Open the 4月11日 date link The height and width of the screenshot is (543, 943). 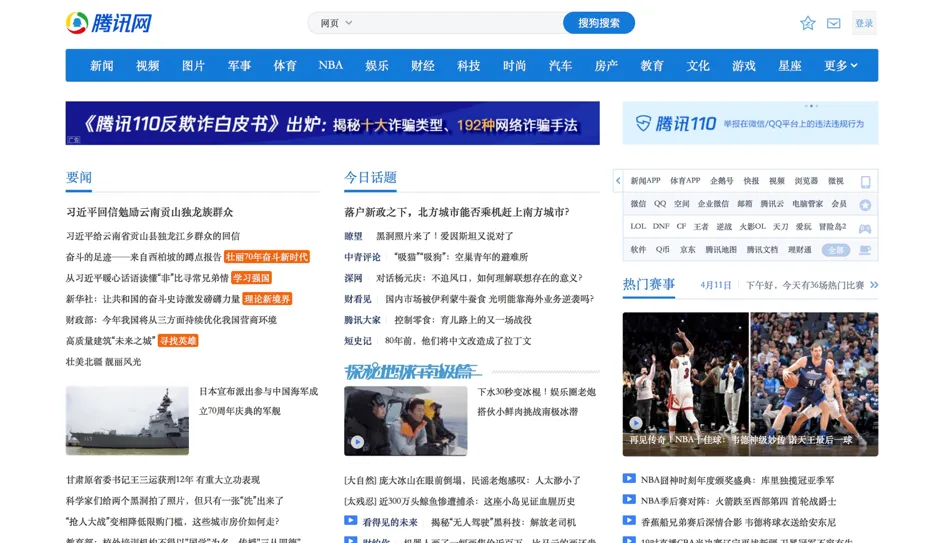(715, 285)
